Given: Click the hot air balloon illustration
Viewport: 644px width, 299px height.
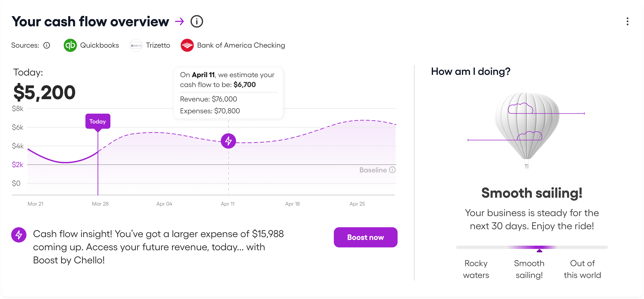Looking at the screenshot, I should 527,127.
